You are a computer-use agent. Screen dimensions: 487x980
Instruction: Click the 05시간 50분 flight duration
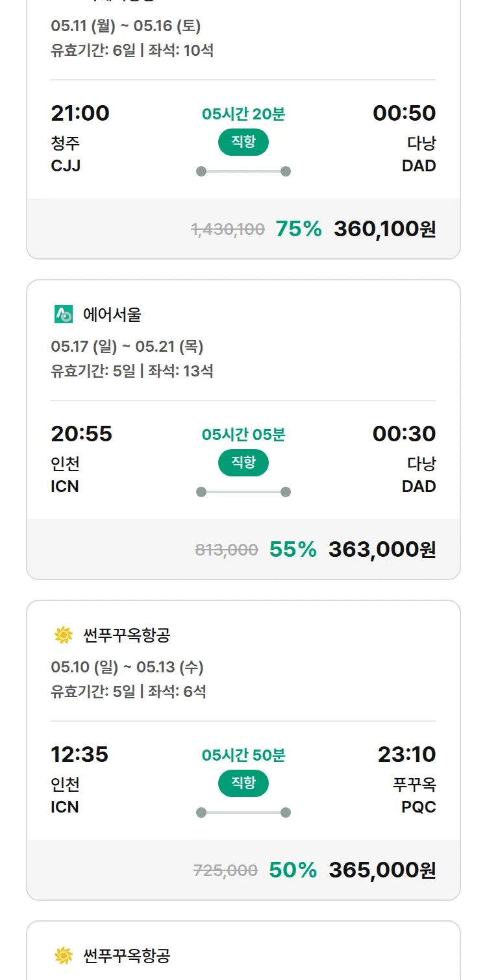(243, 755)
